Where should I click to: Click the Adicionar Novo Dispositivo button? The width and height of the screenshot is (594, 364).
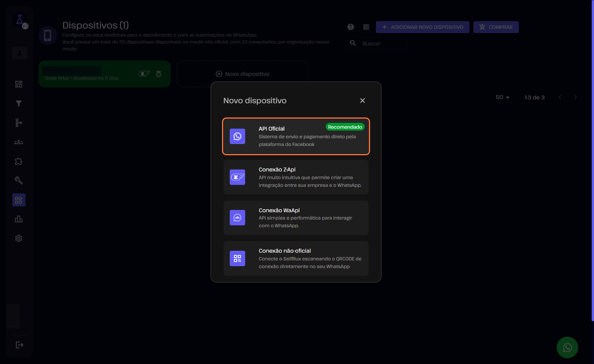[422, 27]
